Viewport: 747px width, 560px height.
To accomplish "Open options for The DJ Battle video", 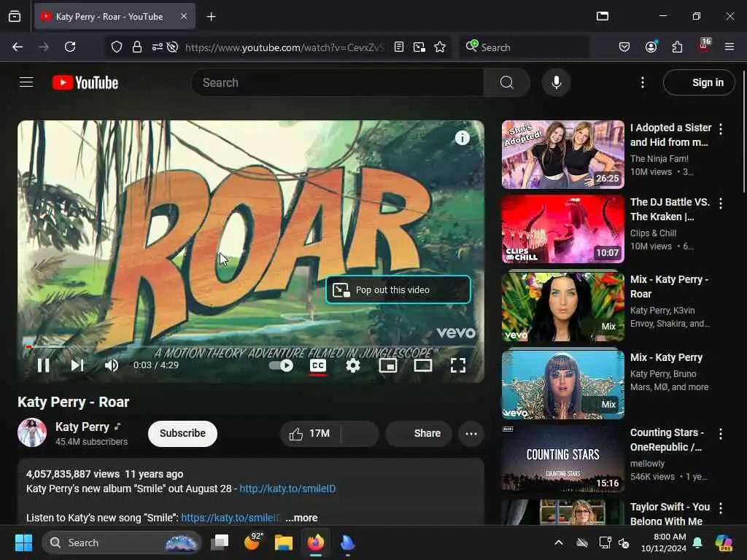I will [721, 203].
